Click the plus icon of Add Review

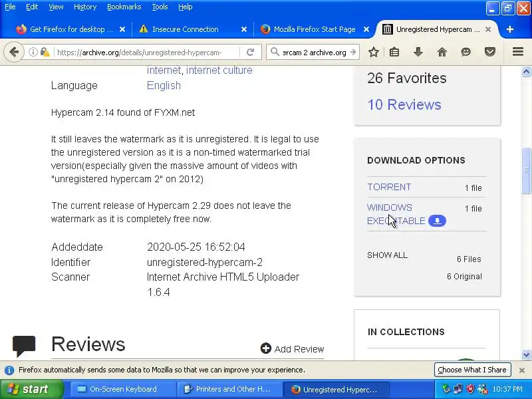point(265,348)
